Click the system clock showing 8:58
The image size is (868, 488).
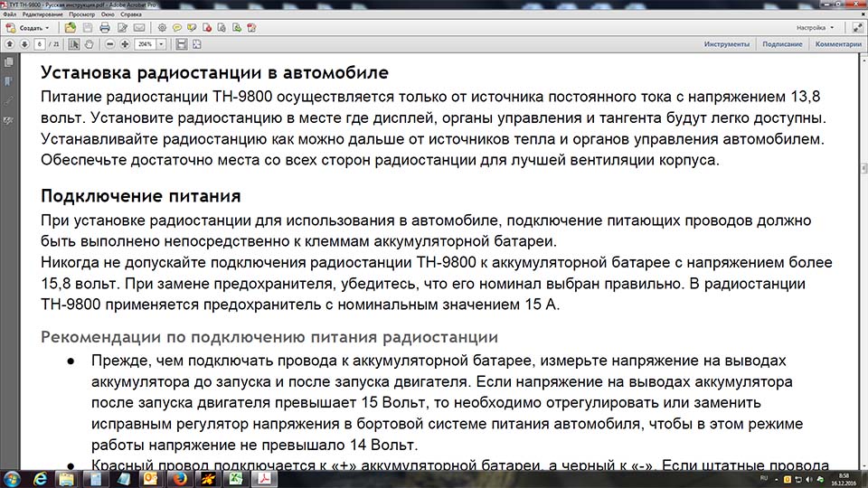[844, 479]
